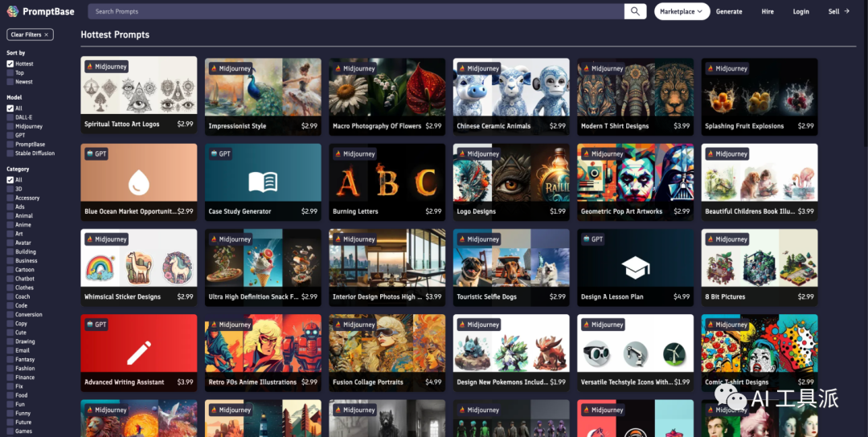Click the PromptBase brain logo icon
868x437 pixels.
(x=12, y=11)
